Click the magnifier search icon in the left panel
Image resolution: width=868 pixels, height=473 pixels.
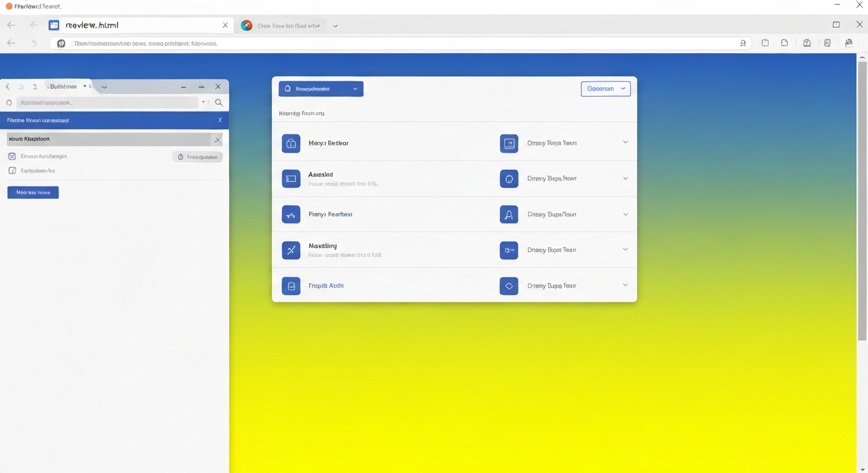219,103
